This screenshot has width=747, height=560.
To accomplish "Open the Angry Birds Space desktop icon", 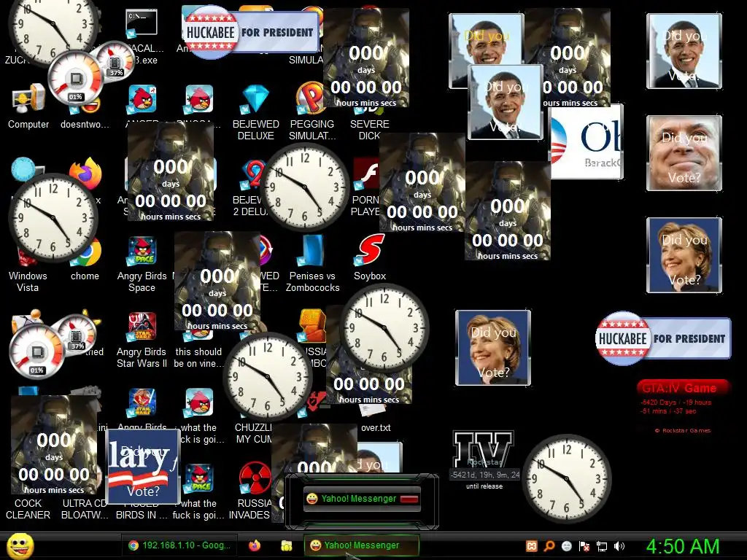I will (x=142, y=251).
